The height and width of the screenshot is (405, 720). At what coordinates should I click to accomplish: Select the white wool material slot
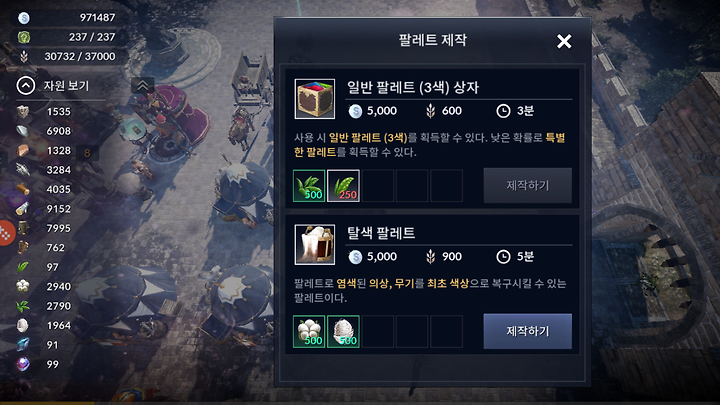coord(343,332)
